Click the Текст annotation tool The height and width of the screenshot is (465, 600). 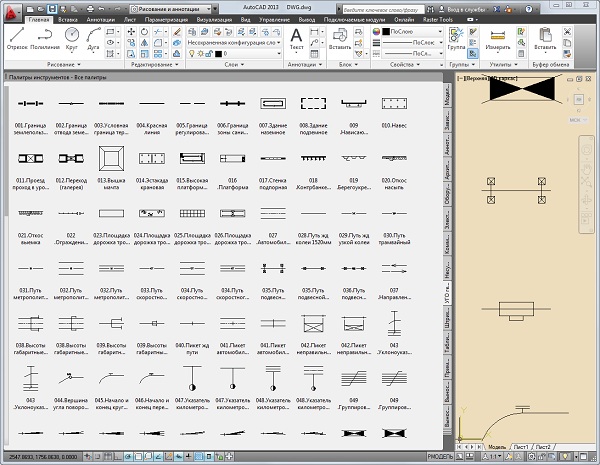[297, 36]
